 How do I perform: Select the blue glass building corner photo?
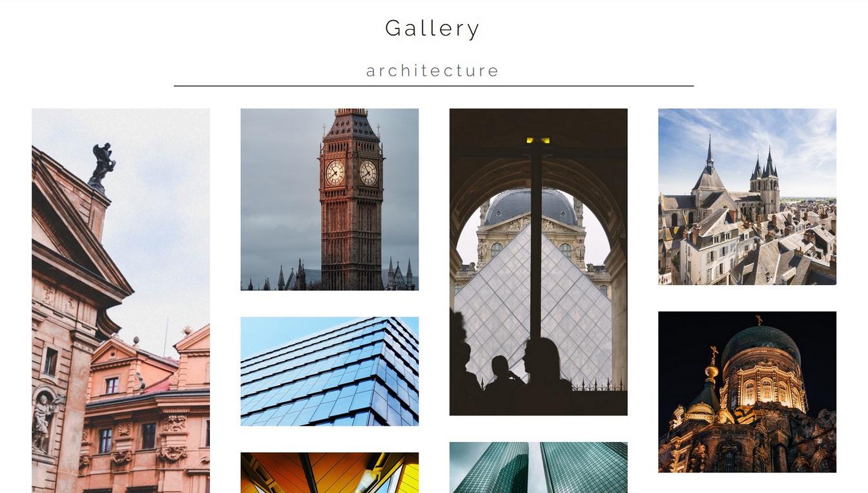(329, 371)
